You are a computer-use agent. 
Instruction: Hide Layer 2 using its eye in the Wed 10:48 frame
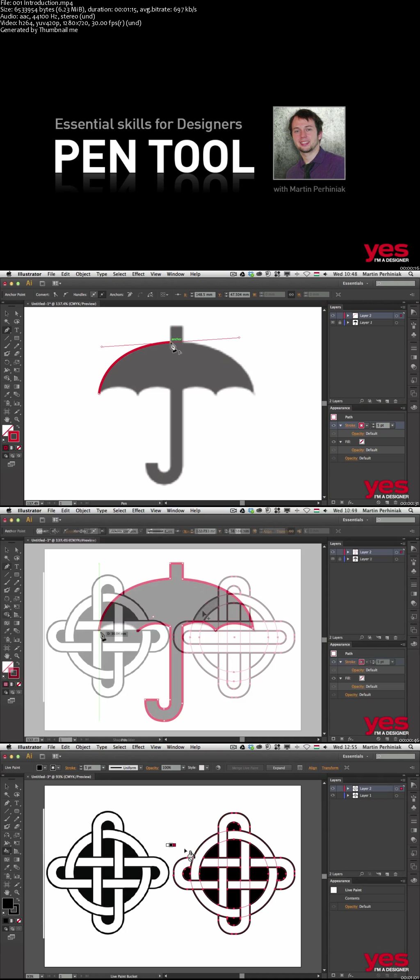333,316
